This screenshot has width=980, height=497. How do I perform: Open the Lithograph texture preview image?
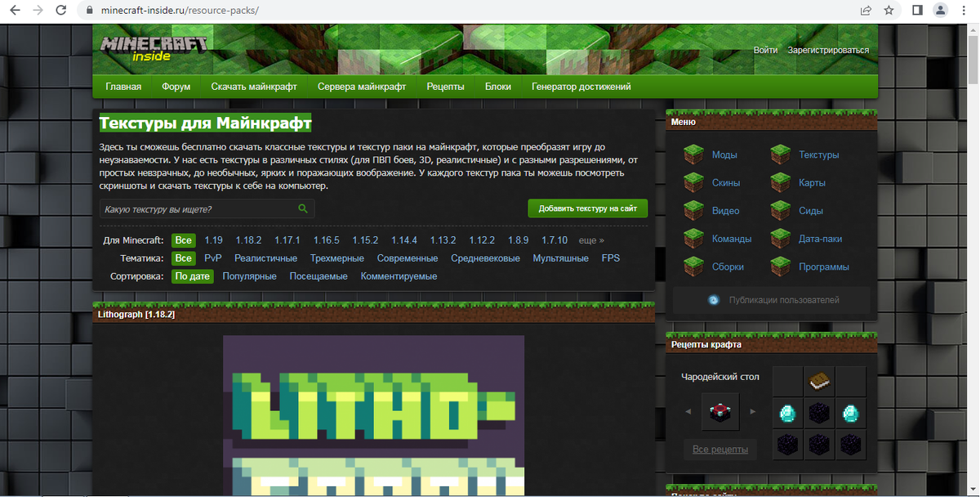[x=374, y=415]
